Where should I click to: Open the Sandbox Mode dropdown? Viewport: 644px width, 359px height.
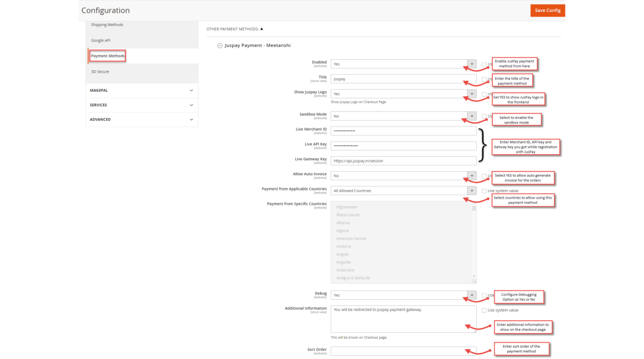(403, 116)
